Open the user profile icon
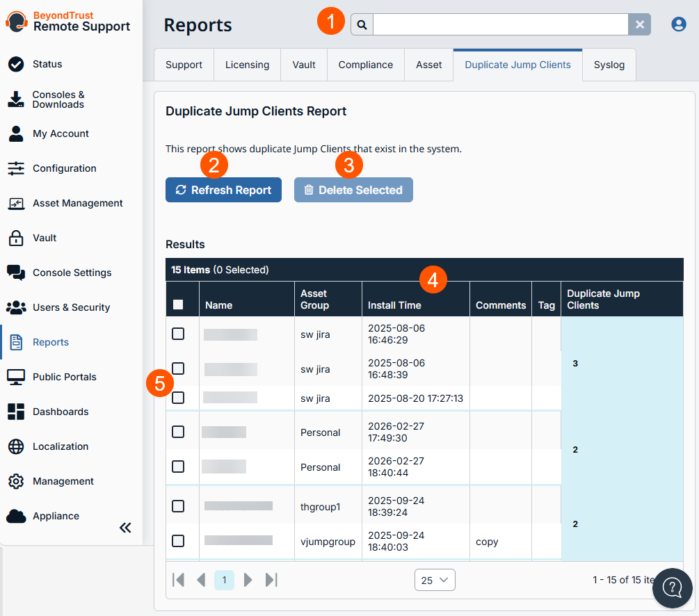The width and height of the screenshot is (699, 616). tap(678, 24)
